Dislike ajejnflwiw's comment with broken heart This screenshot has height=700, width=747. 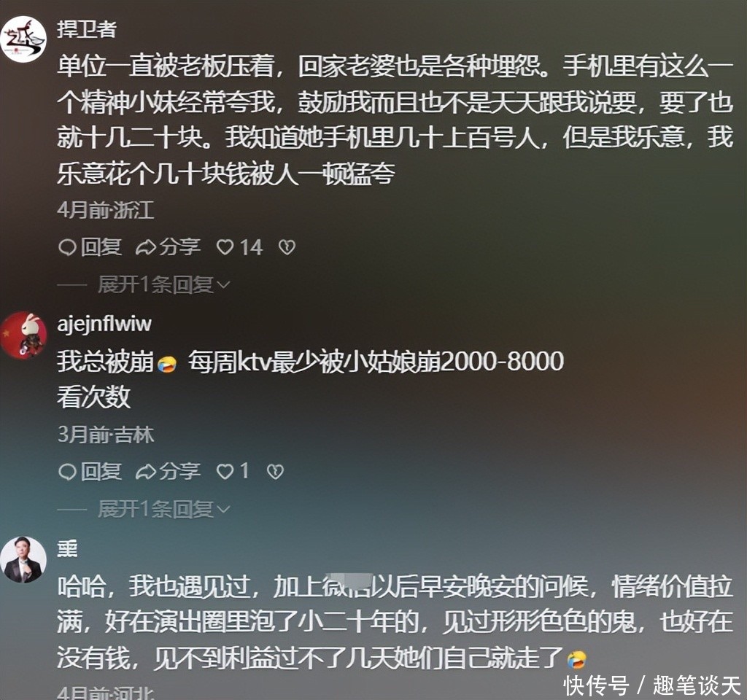275,472
